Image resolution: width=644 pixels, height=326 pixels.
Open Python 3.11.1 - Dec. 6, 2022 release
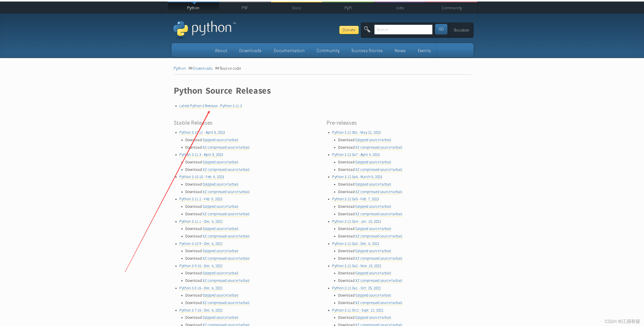click(x=201, y=221)
